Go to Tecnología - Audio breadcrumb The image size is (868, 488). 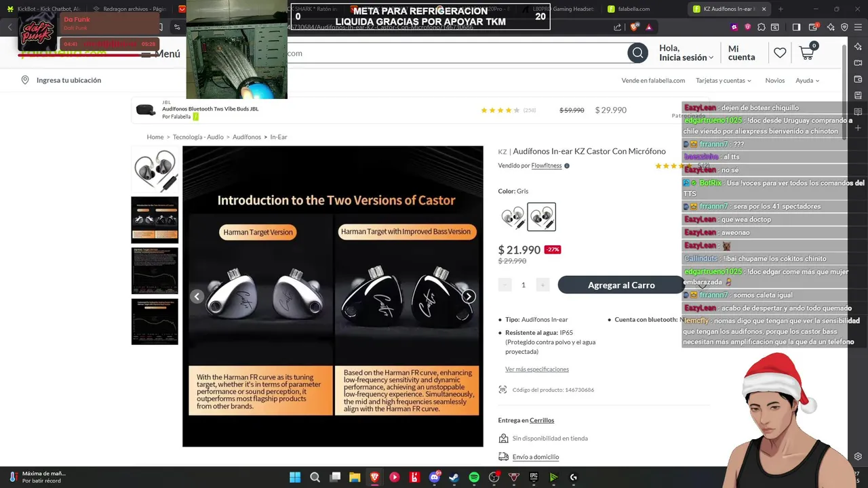pos(198,137)
